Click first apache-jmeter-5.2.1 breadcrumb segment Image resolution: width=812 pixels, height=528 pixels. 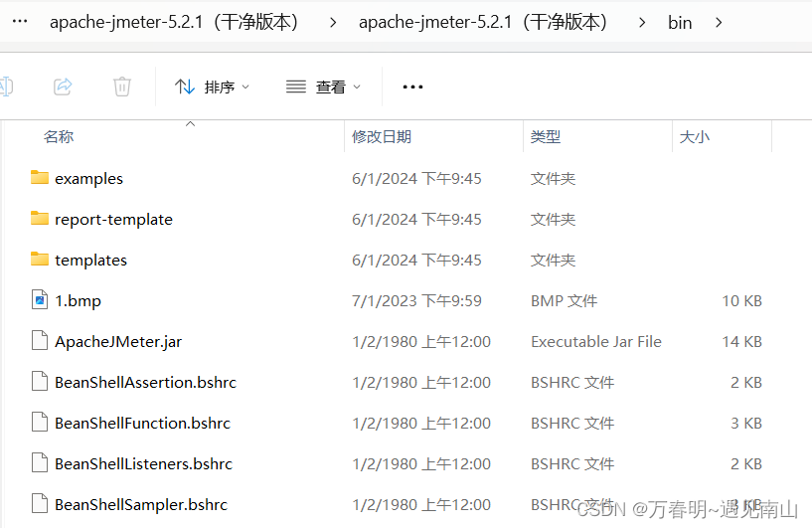click(174, 22)
